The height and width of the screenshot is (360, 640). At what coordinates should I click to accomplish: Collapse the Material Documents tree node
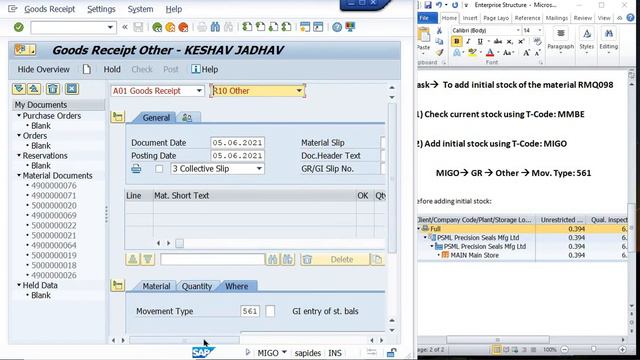point(19,176)
